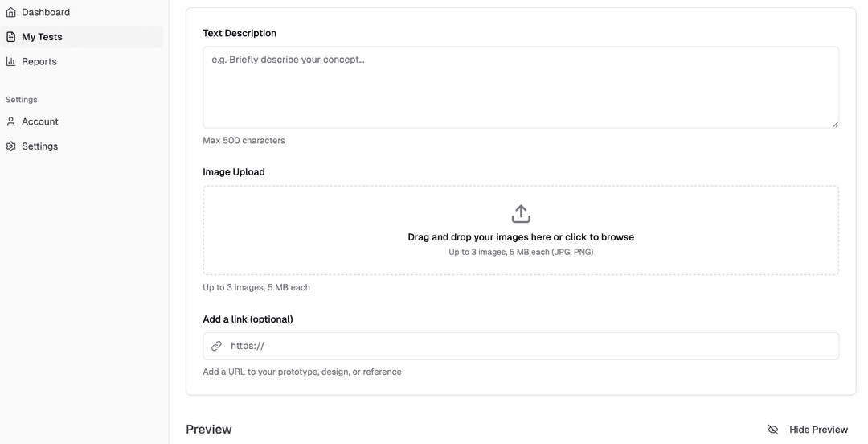Click the Reports bar chart icon
868x444 pixels.
pos(11,61)
